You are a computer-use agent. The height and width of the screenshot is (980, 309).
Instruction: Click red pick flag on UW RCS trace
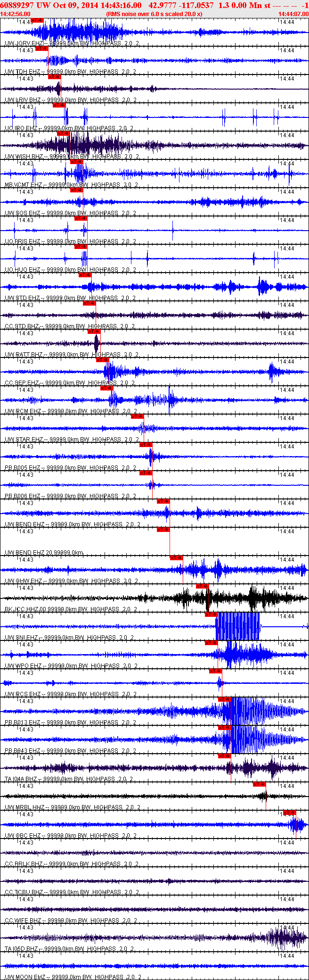(x=215, y=671)
